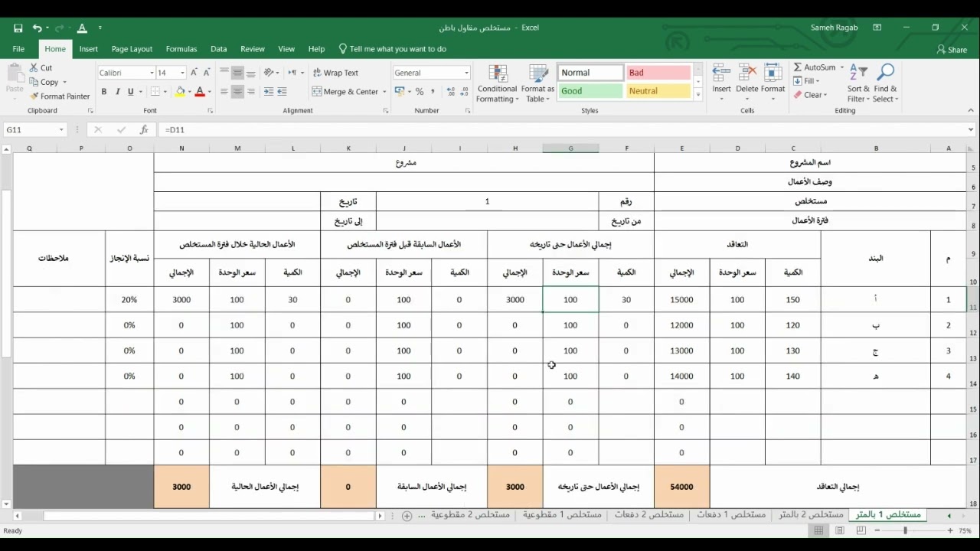Click the Insert cells icon
Screen dimensions: 980x551
pos(721,73)
